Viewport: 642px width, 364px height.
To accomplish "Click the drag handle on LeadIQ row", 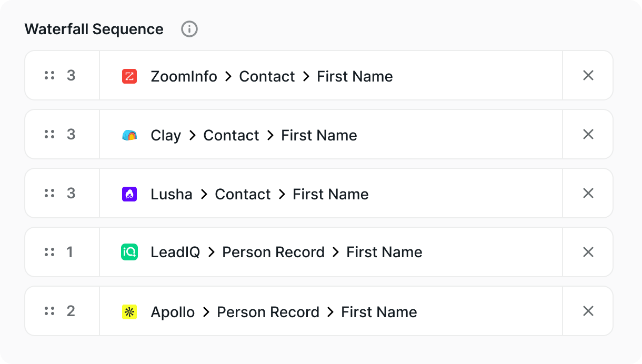I will 49,252.
